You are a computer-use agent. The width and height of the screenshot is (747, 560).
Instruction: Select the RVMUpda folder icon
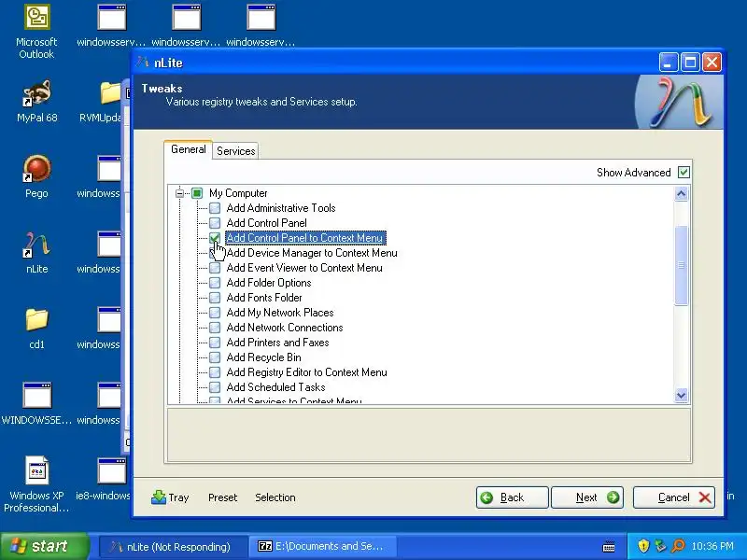pyautogui.click(x=110, y=92)
